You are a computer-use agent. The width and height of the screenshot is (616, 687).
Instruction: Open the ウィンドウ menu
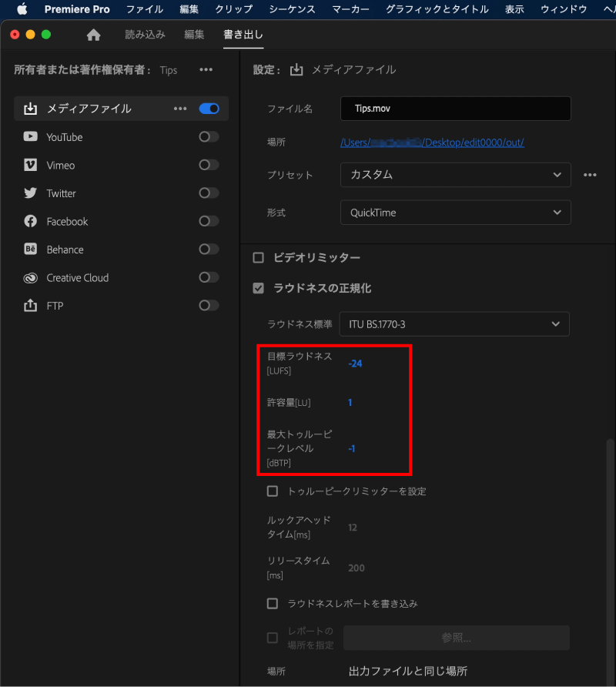point(564,9)
